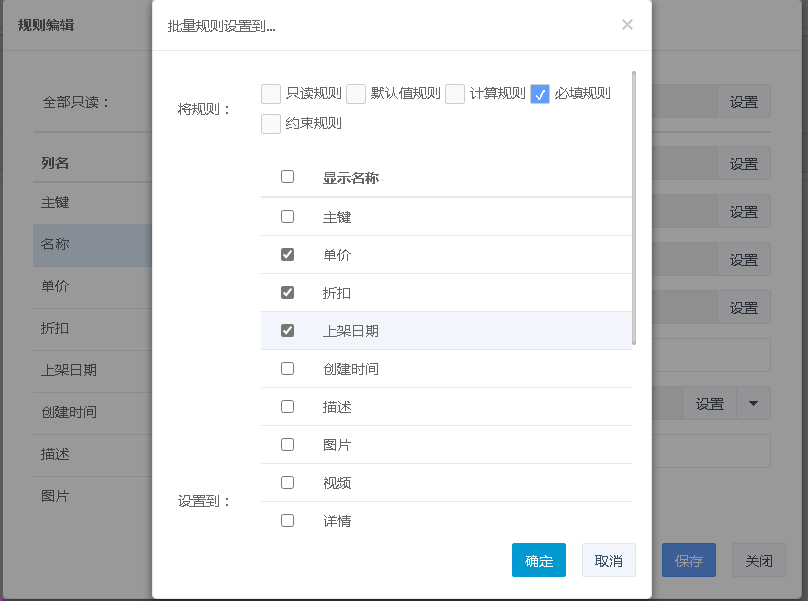Click the 取消 button

(608, 561)
